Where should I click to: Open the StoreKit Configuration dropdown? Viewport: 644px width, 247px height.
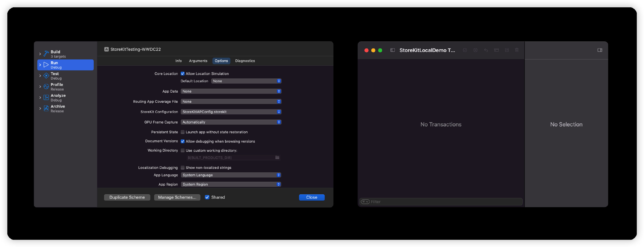pyautogui.click(x=230, y=112)
